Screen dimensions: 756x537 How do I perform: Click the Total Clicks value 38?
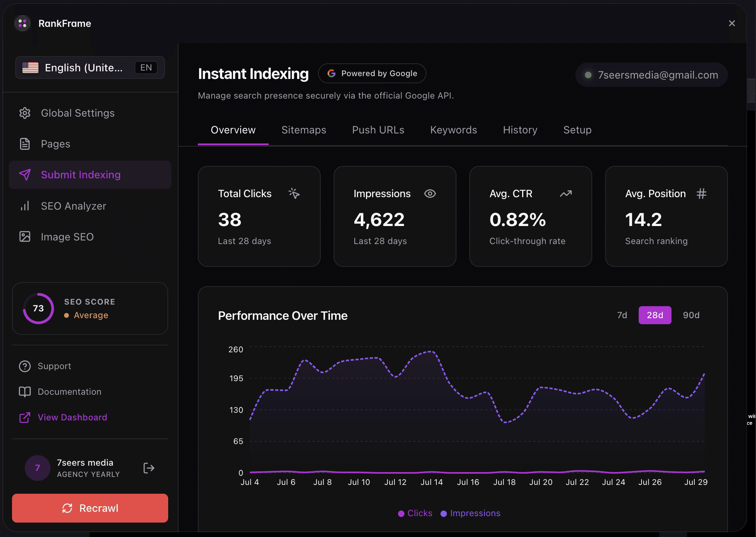tap(230, 220)
